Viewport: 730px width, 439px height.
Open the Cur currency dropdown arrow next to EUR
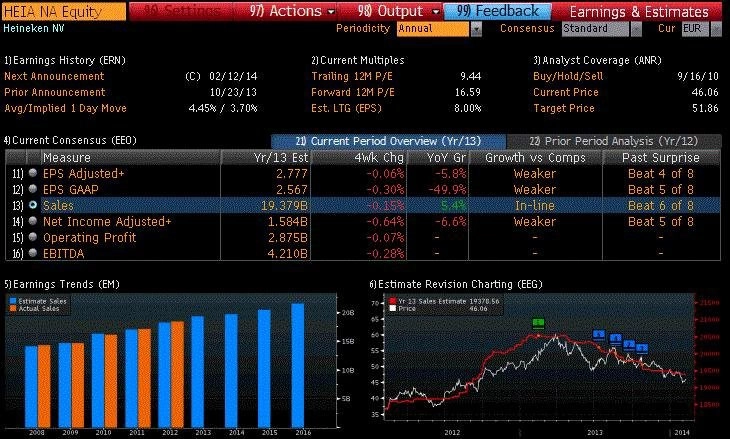tap(716, 29)
